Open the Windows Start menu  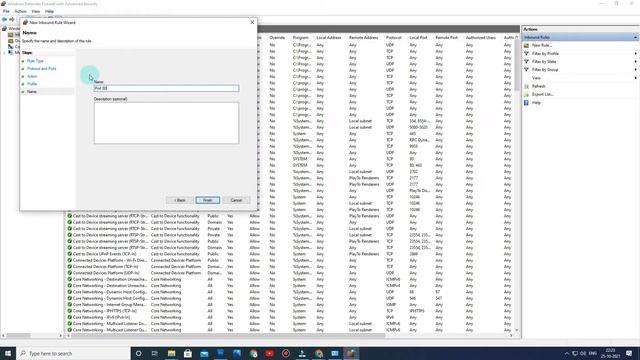(8, 353)
